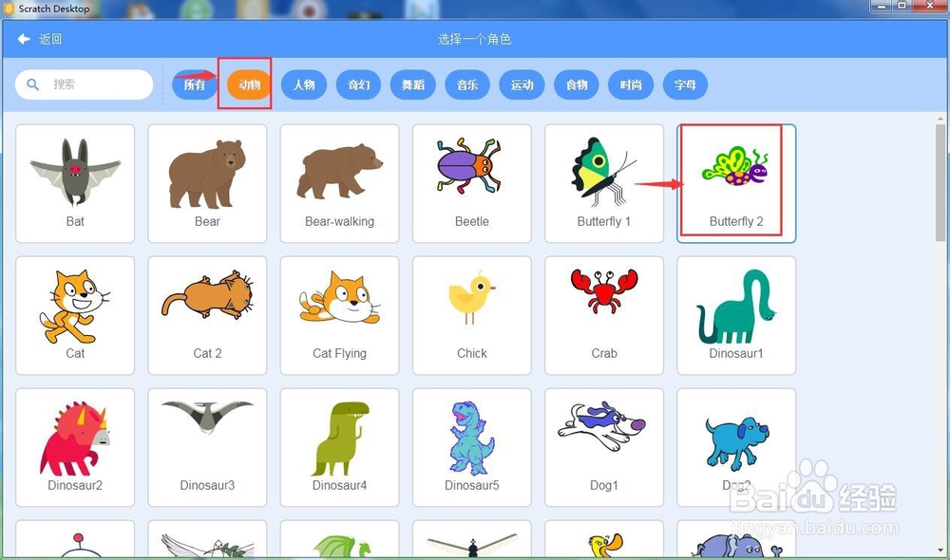Select the Dinosaur5 sprite
The width and height of the screenshot is (950, 560).
(x=472, y=447)
